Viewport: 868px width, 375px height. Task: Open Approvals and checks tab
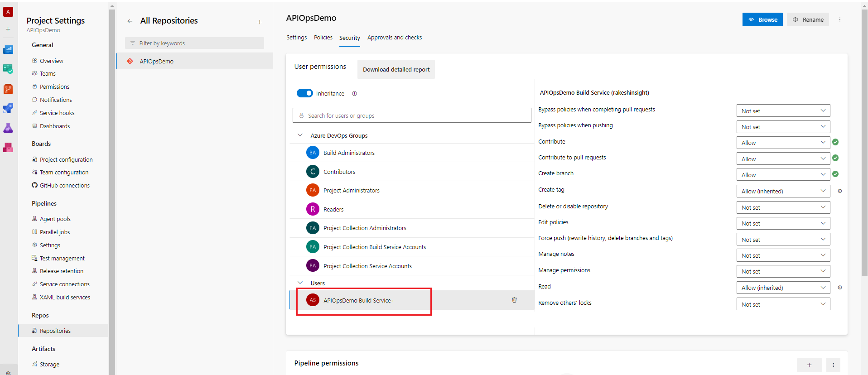(x=395, y=37)
